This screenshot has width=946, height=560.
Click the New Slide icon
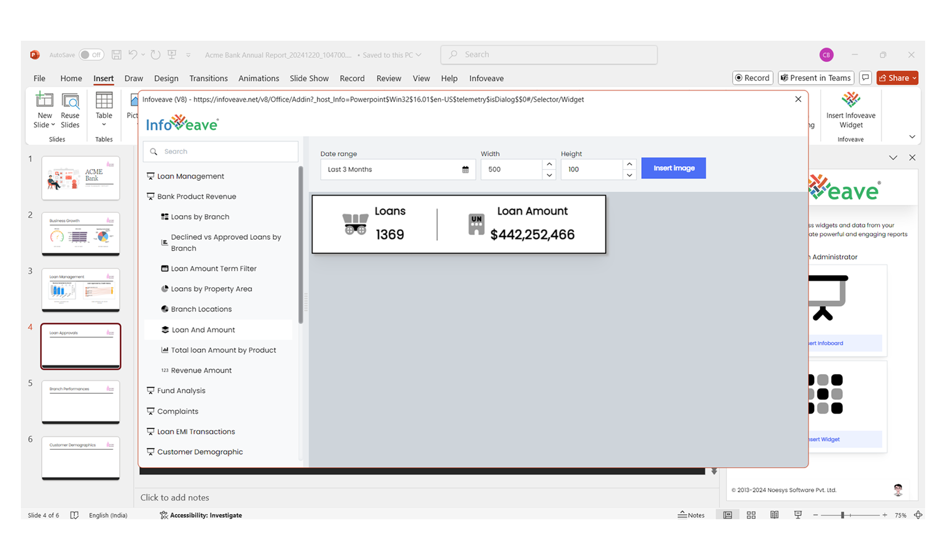(44, 100)
